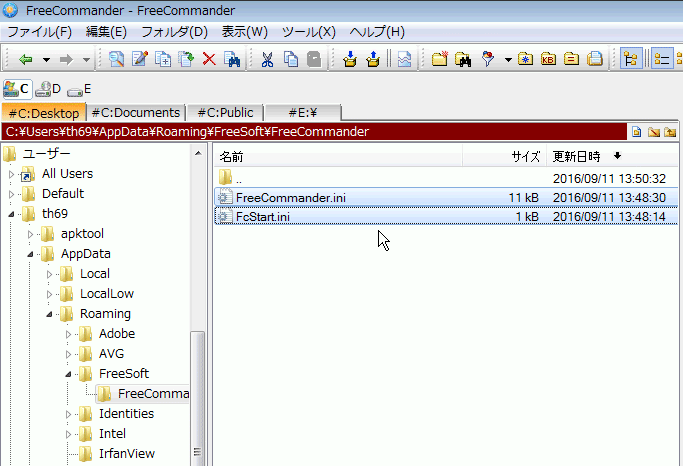Switch to drive E
This screenshot has height=466, width=683.
pyautogui.click(x=79, y=90)
